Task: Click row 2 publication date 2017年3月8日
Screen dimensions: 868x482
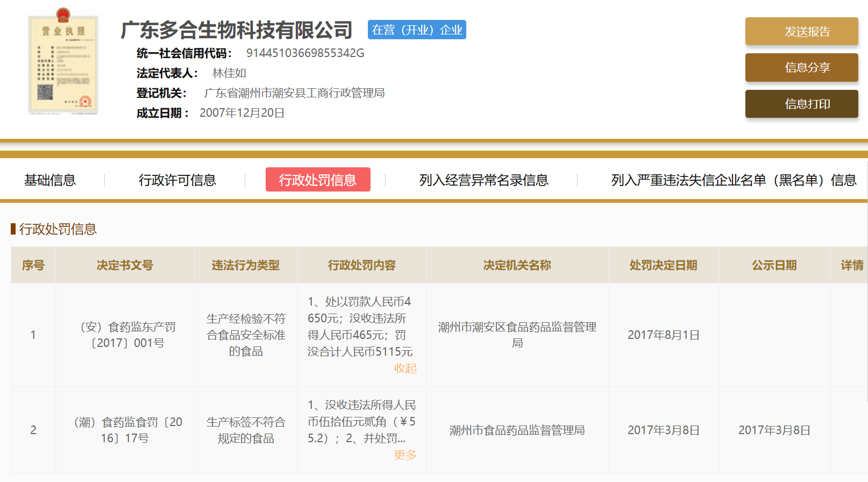Action: (x=774, y=430)
